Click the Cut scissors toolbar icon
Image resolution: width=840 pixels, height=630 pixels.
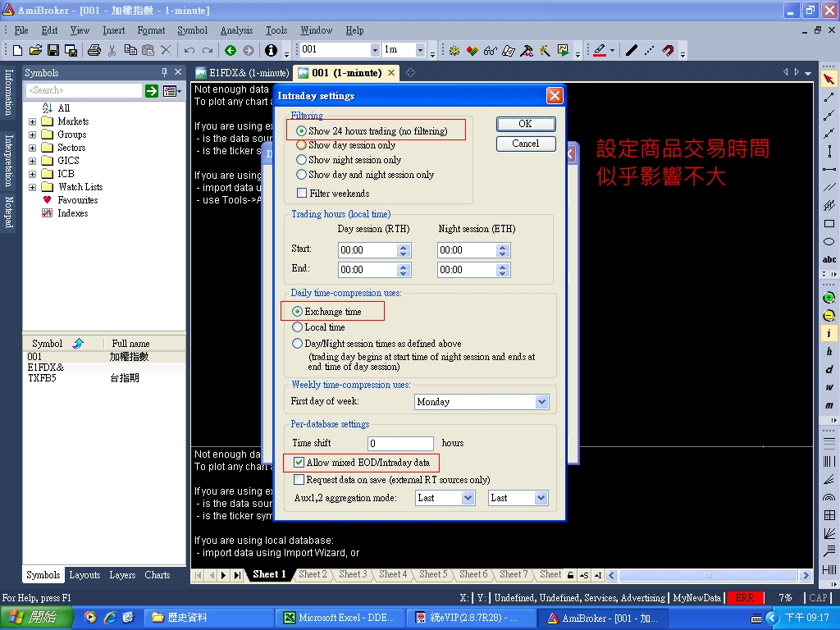(x=112, y=50)
